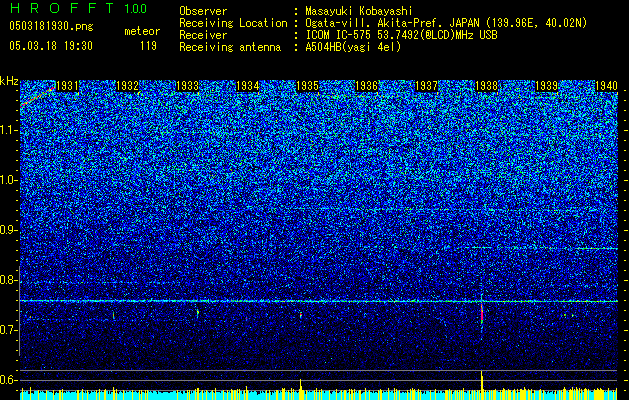Click the 1937 time marker
The height and width of the screenshot is (400, 629).
pyautogui.click(x=426, y=86)
